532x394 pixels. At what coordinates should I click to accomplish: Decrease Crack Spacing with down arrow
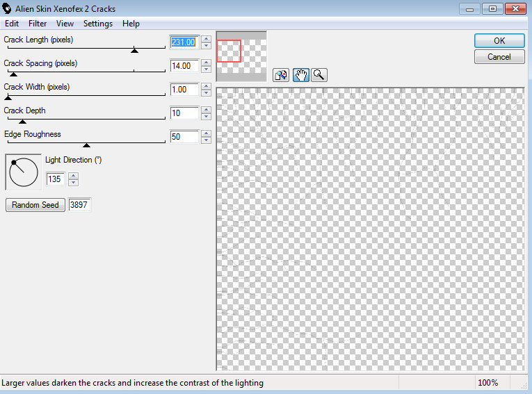(x=206, y=69)
